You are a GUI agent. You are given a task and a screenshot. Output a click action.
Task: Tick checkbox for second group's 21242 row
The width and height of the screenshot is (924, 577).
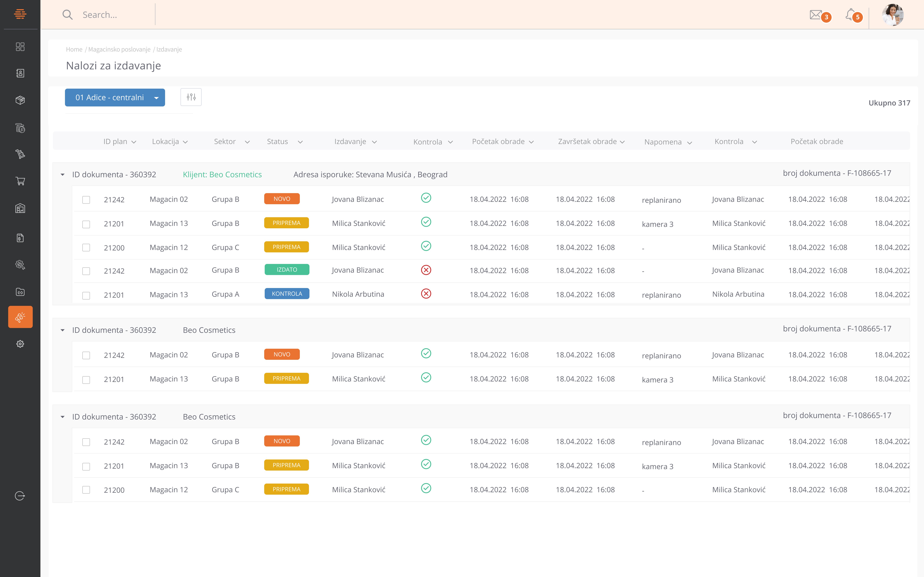[x=86, y=356]
